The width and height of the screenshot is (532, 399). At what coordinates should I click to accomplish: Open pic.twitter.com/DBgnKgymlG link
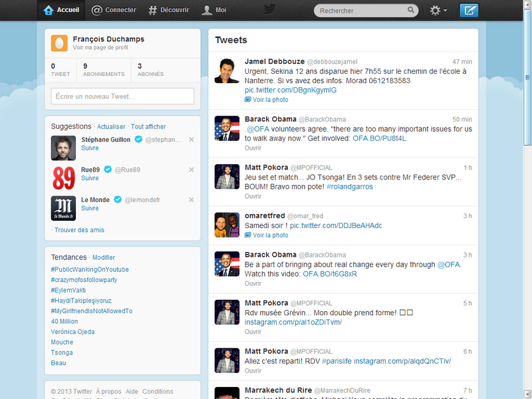coord(291,90)
